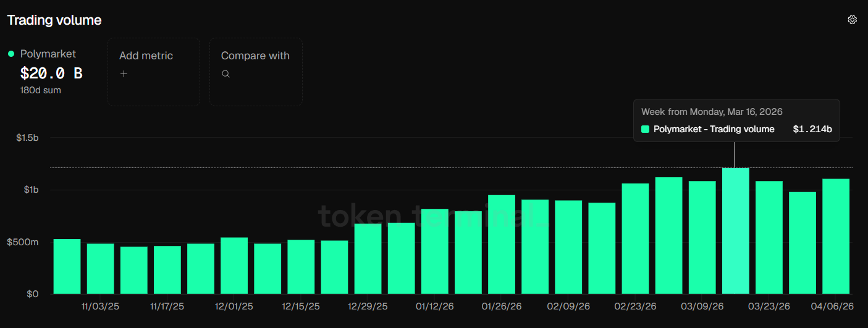
Task: Click the $1.5b y-axis label
Action: tap(28, 137)
